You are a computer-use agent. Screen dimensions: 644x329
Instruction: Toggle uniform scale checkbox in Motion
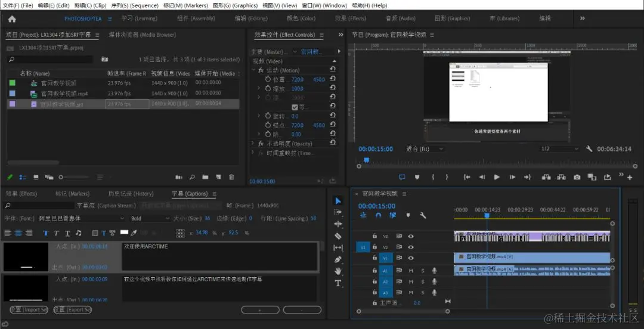point(295,107)
